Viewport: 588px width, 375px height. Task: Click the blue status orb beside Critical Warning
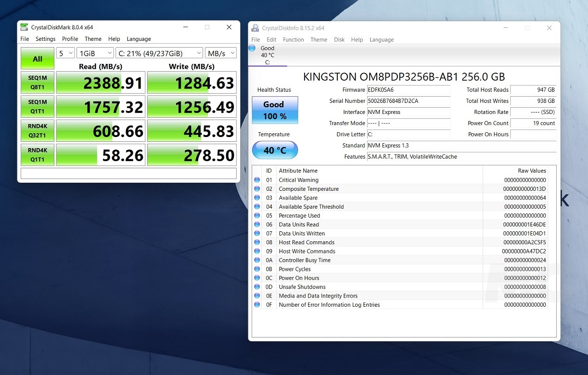click(x=257, y=180)
